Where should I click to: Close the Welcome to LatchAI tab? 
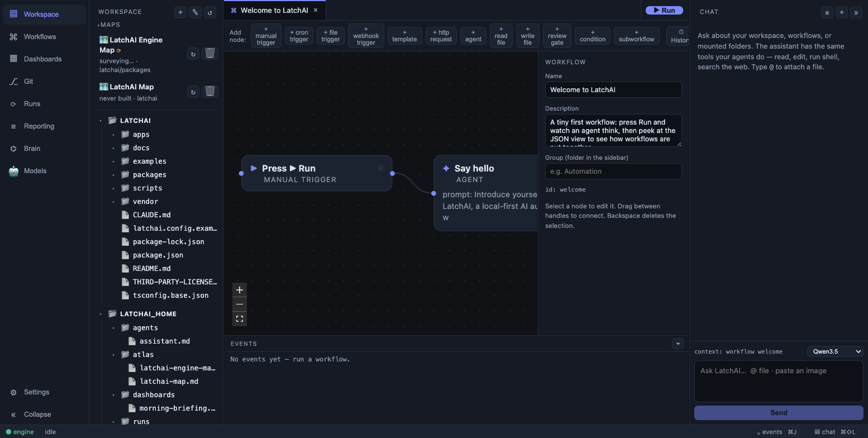coord(316,10)
